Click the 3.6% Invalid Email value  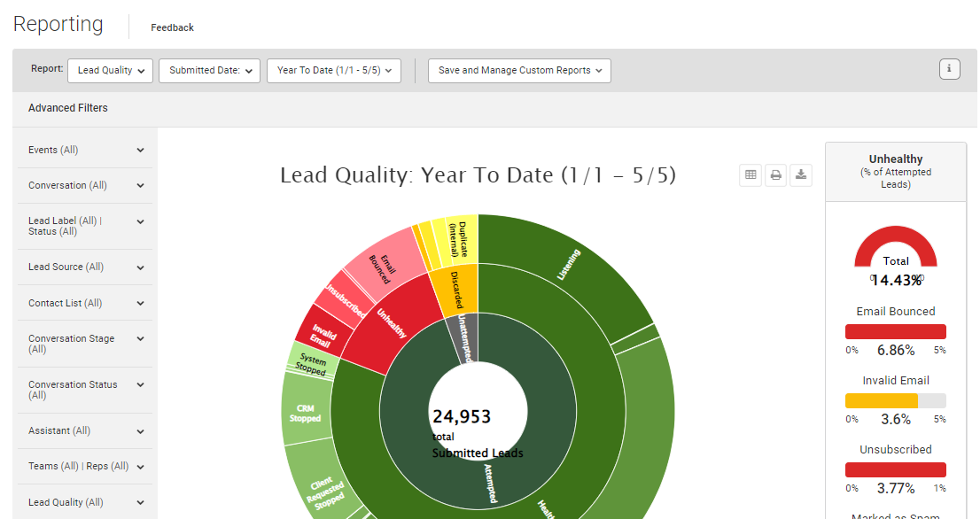pos(896,419)
